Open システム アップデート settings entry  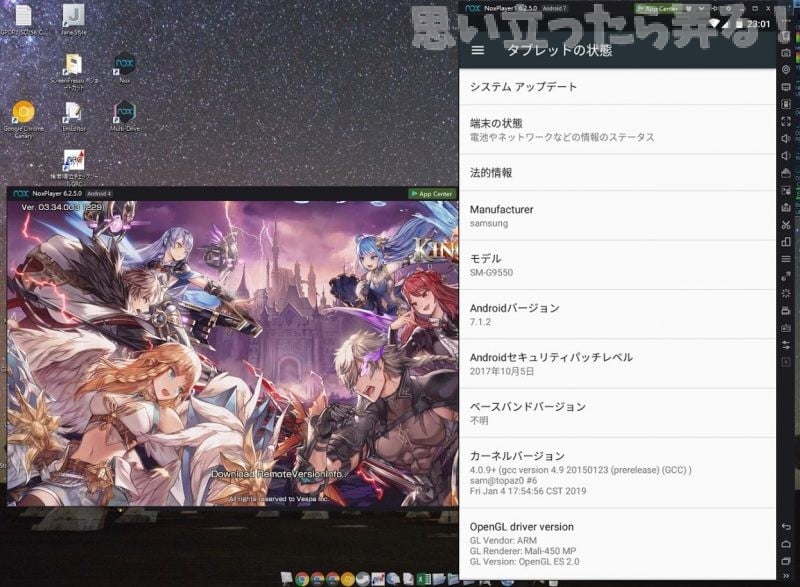(x=617, y=87)
